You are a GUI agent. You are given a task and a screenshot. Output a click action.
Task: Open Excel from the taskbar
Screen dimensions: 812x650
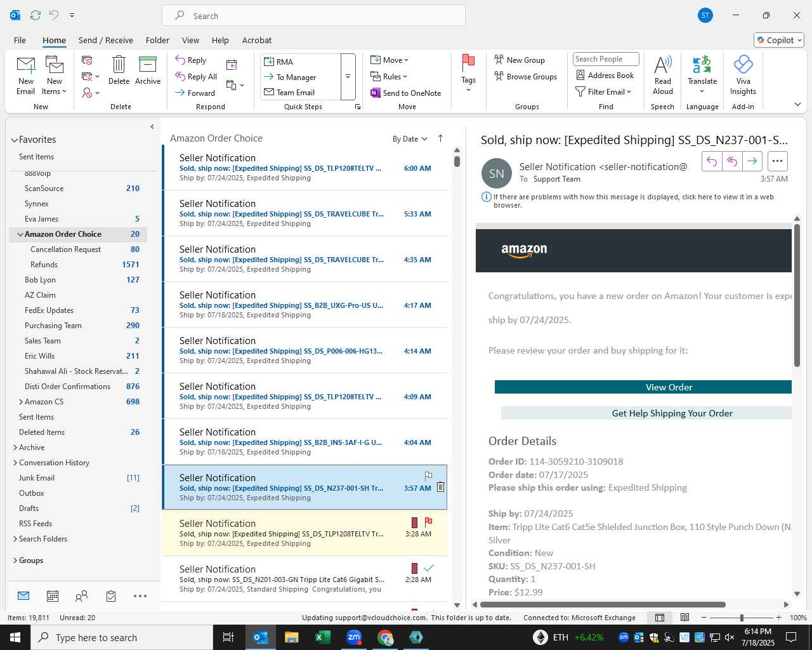[x=323, y=637]
